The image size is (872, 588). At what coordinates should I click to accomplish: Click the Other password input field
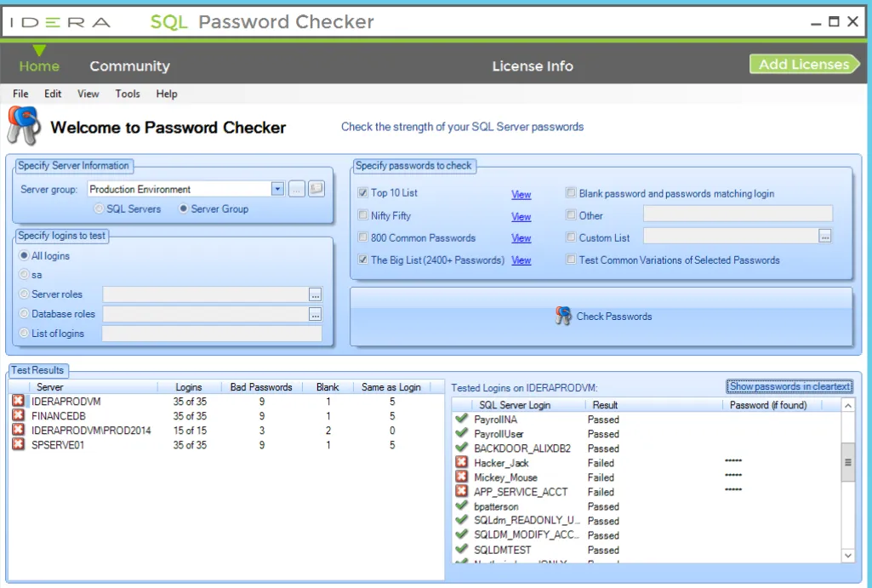click(x=737, y=215)
